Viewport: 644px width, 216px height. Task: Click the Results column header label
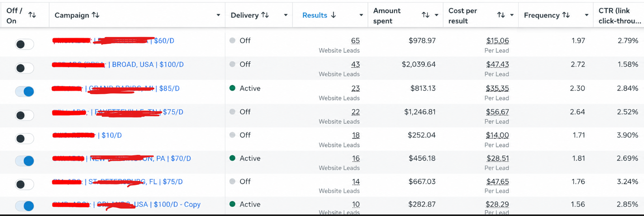click(315, 15)
